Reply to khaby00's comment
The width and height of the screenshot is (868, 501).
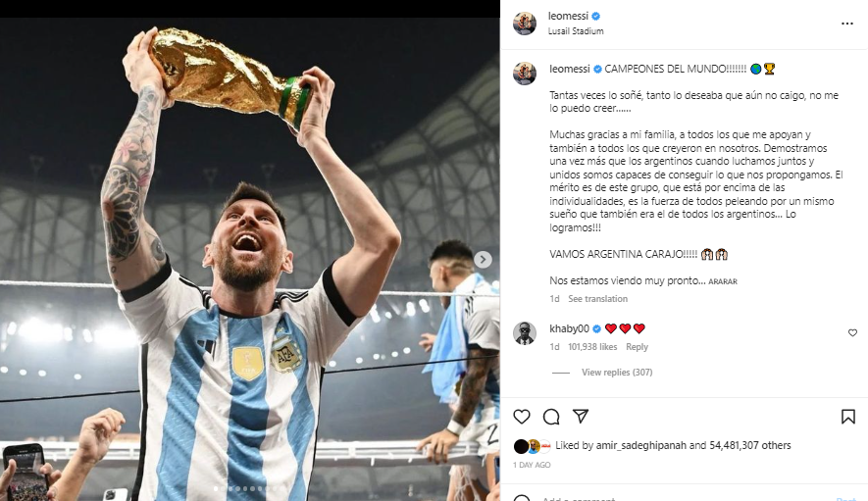point(637,346)
